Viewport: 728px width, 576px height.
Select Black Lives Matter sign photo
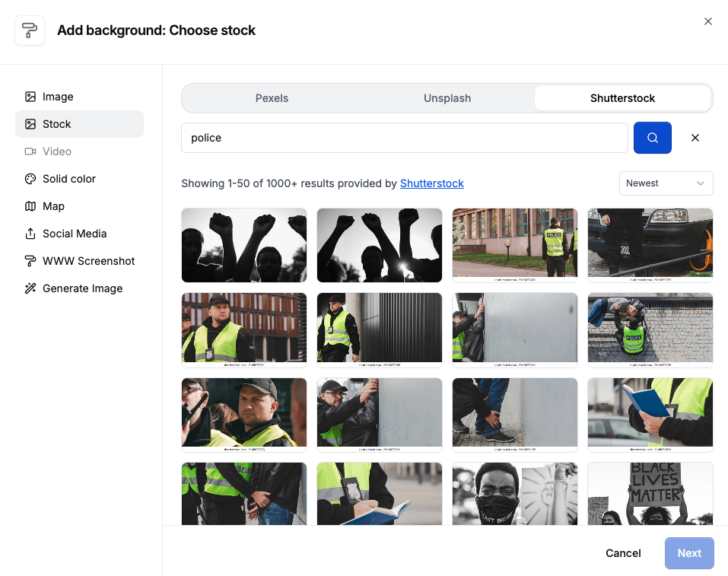coord(650,494)
